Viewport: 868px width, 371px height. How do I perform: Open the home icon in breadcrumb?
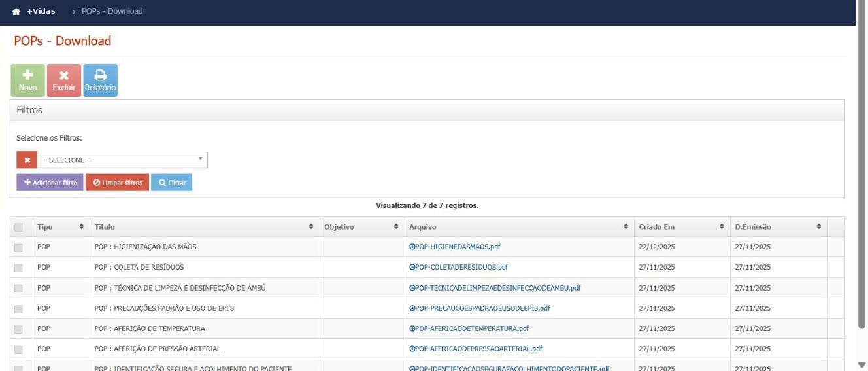pos(16,12)
